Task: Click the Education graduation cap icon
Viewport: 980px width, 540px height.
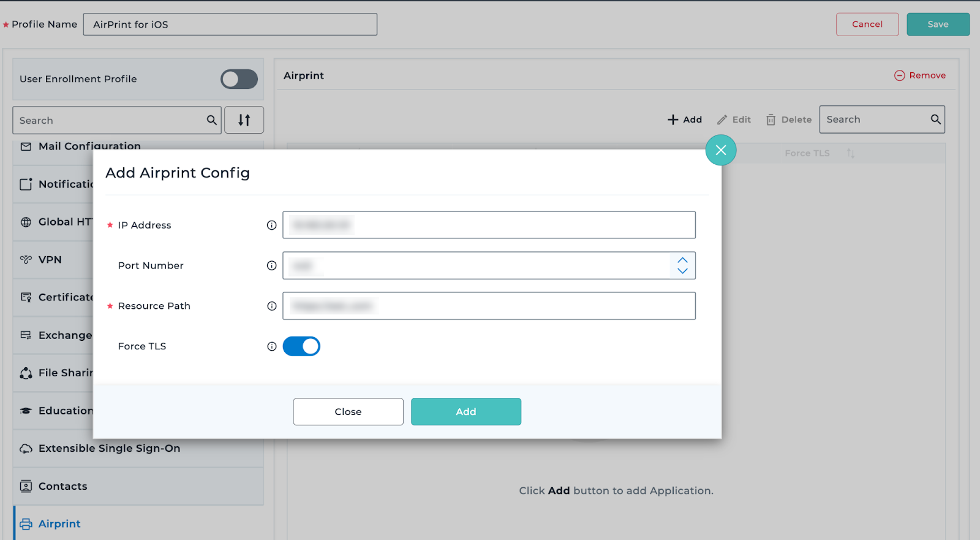Action: click(26, 411)
